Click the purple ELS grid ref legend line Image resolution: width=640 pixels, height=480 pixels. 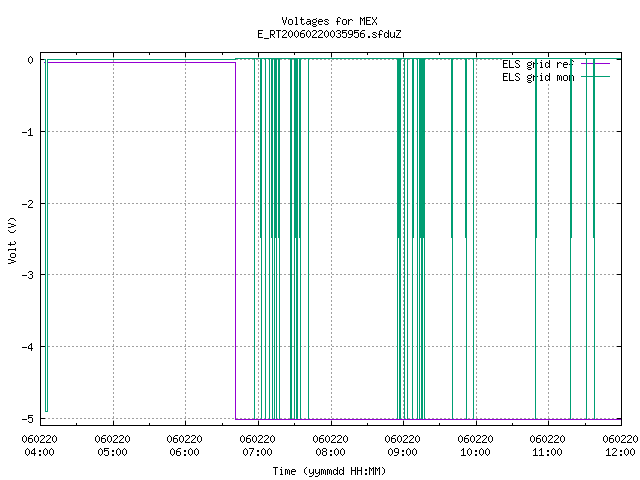coord(596,64)
